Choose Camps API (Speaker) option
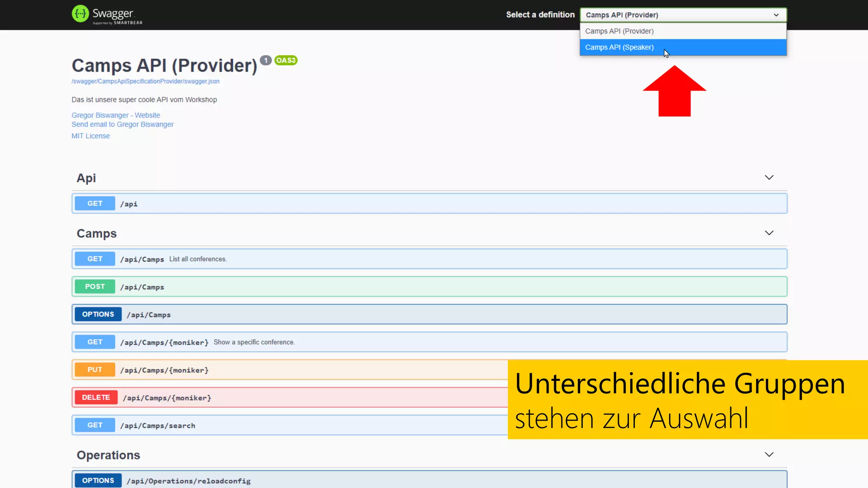This screenshot has height=488, width=868. click(683, 47)
